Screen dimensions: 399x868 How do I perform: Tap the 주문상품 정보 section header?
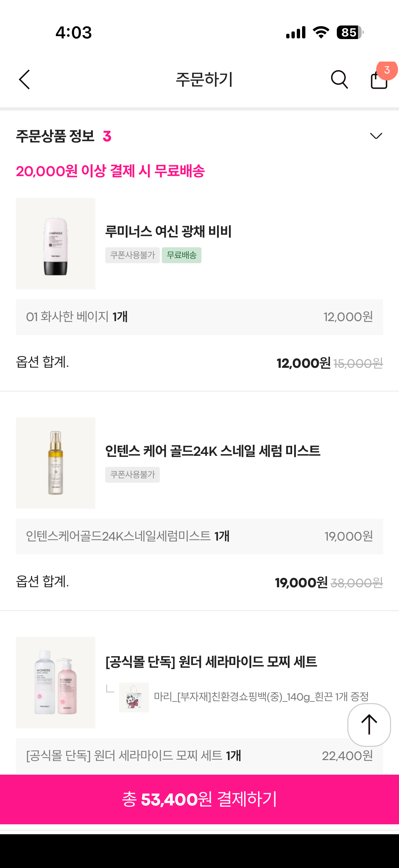[x=56, y=136]
